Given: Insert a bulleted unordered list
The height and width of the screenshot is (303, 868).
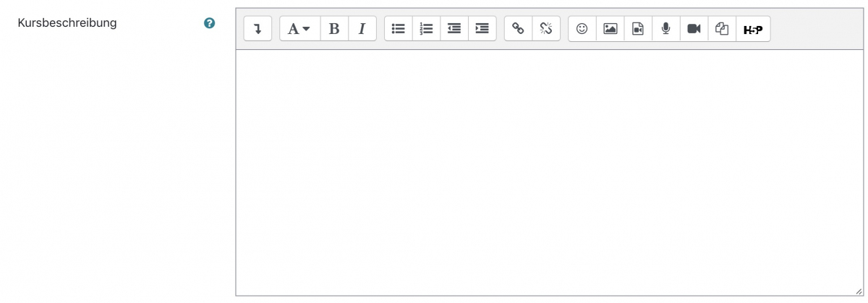Looking at the screenshot, I should [398, 29].
